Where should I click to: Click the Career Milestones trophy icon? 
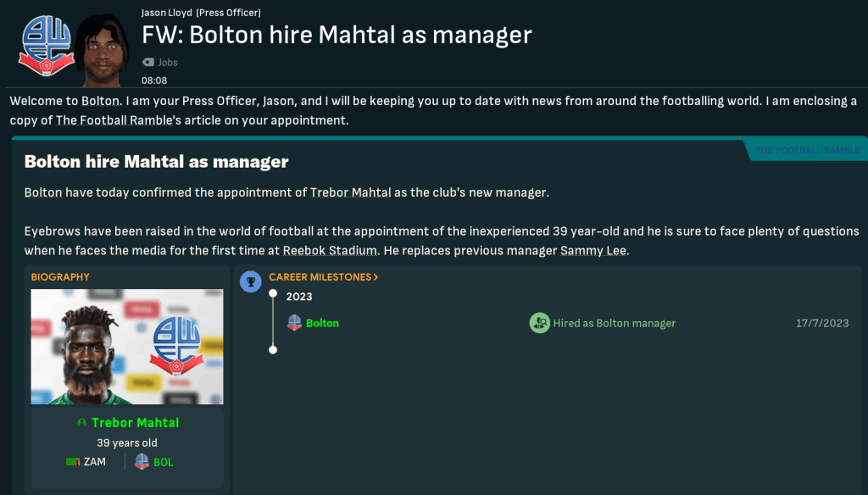point(250,281)
